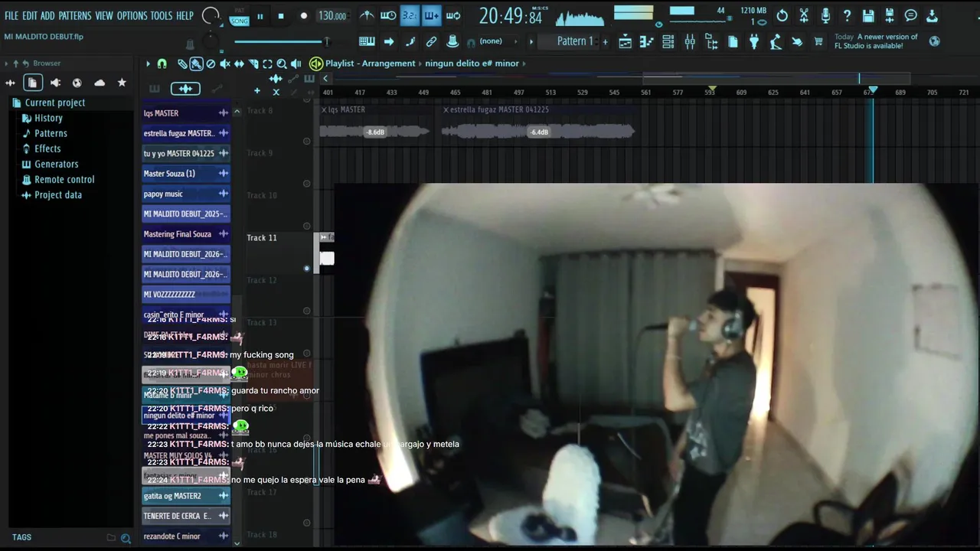Open browser search magnifier near TAGS
Viewport: 980px width, 551px height.
(126, 538)
